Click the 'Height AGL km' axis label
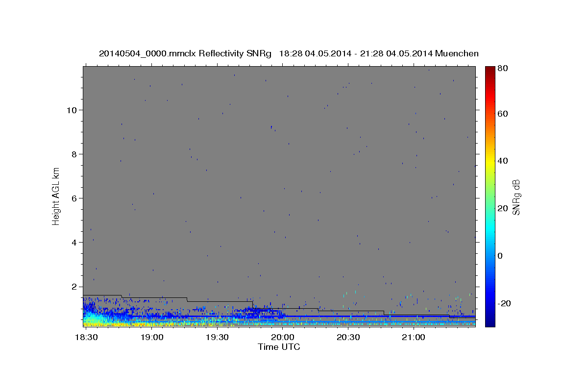 click(x=56, y=196)
